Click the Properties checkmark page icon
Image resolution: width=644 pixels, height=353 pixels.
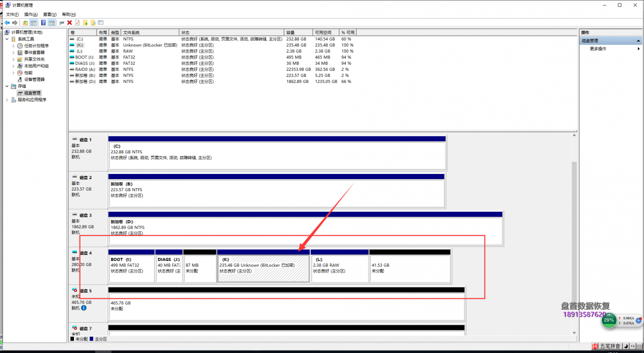(77, 23)
